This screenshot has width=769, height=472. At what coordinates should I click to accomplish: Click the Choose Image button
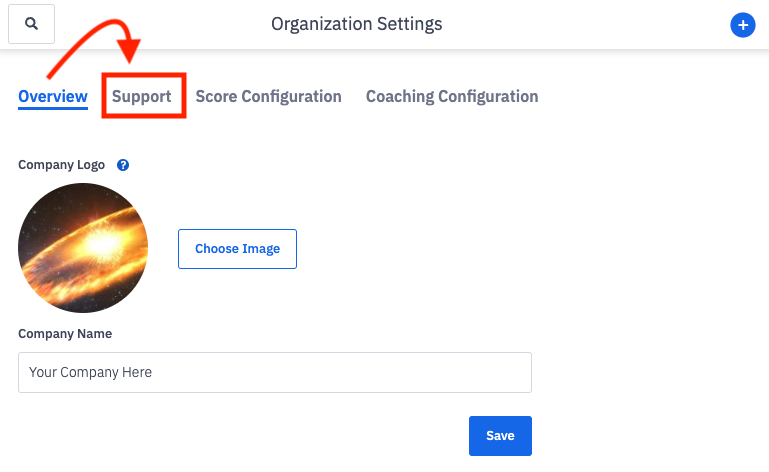(x=237, y=249)
